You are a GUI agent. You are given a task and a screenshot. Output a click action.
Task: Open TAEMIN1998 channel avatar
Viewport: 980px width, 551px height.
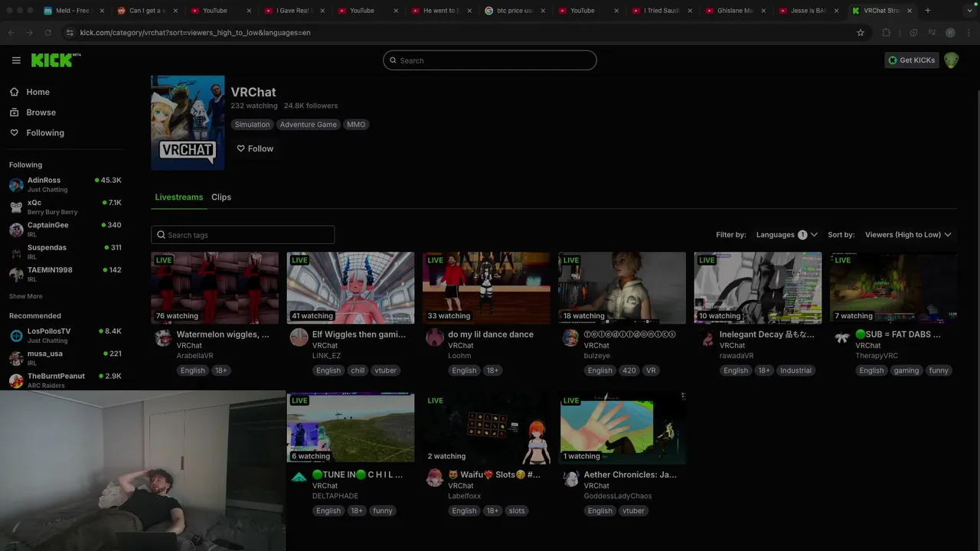(x=16, y=274)
